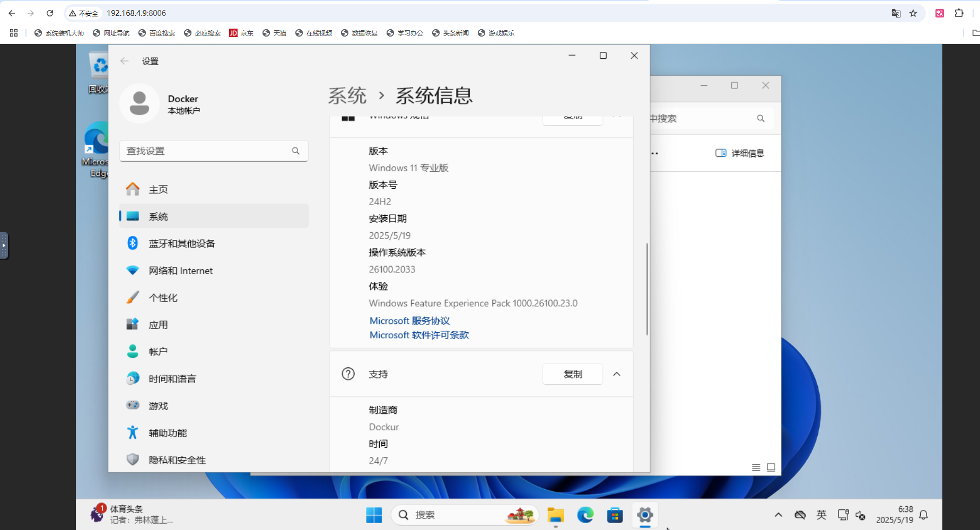
Task: Switch Explorer to details list view
Action: pos(756,467)
